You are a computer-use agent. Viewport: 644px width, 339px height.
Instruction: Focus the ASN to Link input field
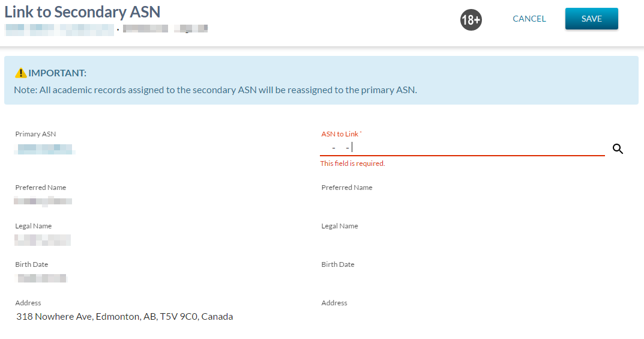coord(462,148)
